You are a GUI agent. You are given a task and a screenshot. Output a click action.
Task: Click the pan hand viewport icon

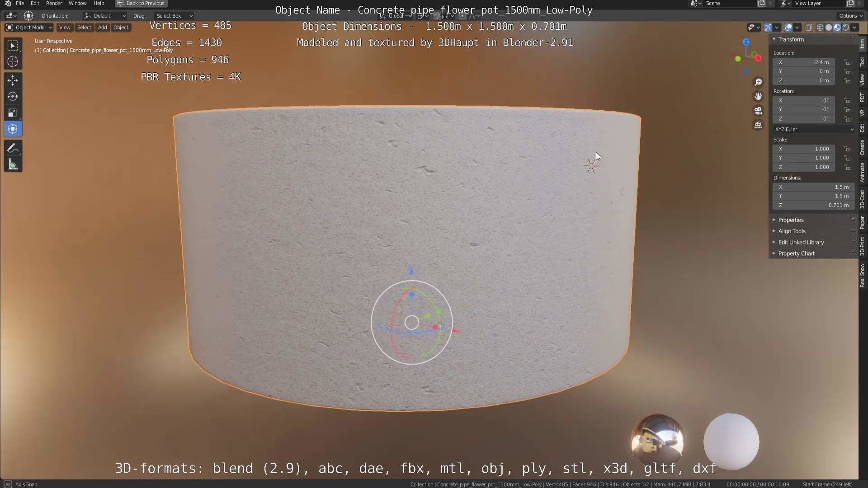point(758,96)
